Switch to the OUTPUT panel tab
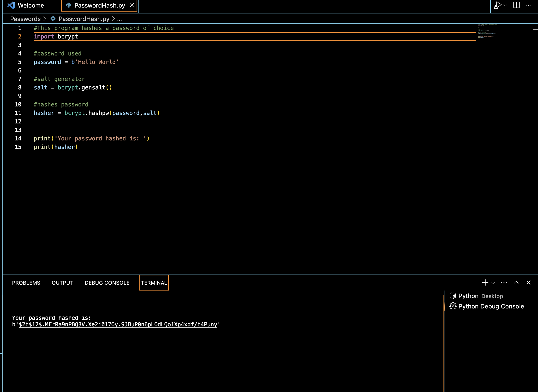This screenshot has height=392, width=538. point(62,282)
